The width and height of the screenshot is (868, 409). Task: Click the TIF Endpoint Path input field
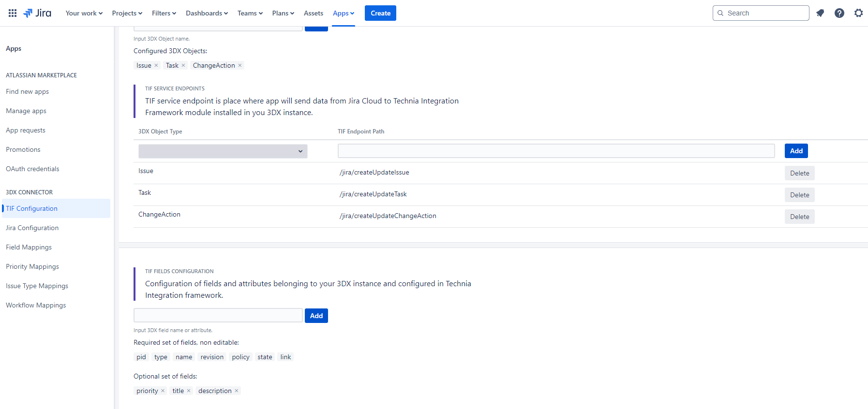[x=556, y=151]
